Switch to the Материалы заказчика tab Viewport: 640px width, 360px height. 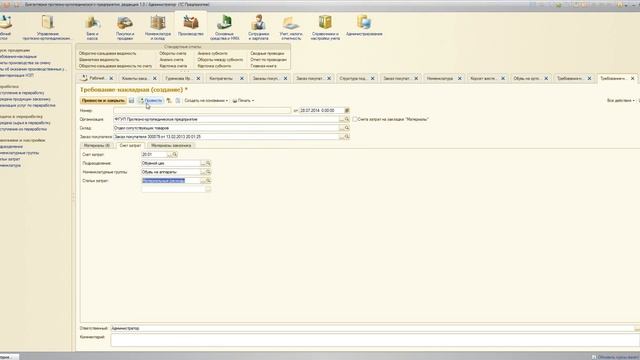point(171,145)
